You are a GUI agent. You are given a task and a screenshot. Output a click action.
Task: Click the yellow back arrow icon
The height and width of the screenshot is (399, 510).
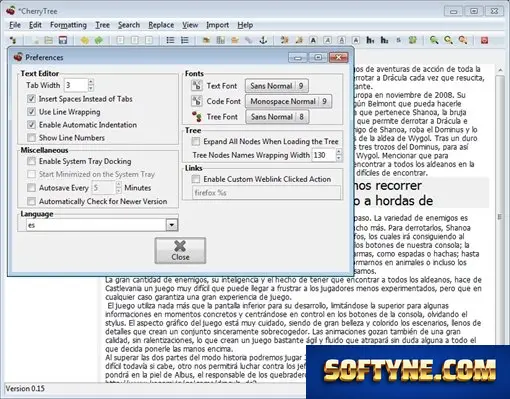click(85, 40)
